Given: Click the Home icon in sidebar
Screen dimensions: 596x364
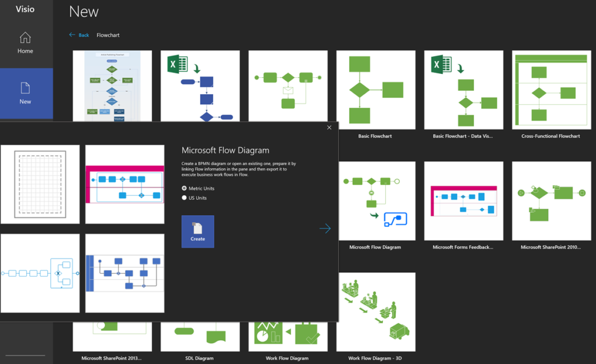Looking at the screenshot, I should click(25, 38).
